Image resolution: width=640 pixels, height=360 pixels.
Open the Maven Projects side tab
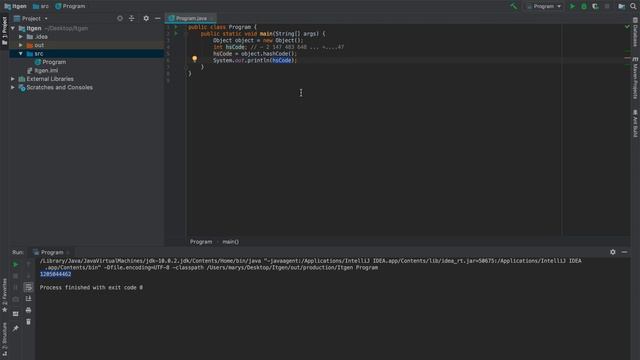pos(635,78)
